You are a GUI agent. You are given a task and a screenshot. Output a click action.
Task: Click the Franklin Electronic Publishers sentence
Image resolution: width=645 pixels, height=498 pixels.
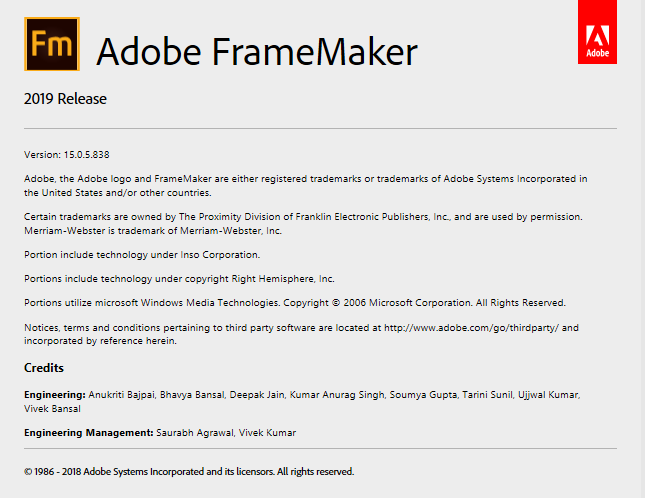click(x=303, y=217)
